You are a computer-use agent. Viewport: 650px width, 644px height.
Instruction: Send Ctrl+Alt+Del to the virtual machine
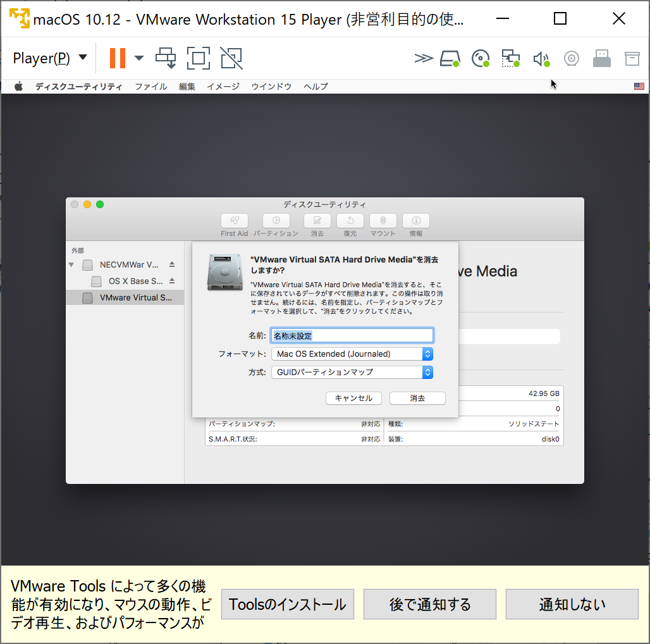coord(166,58)
